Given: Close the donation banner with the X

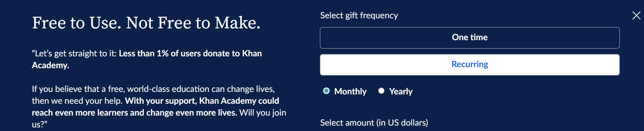Looking at the screenshot, I should [x=636, y=15].
